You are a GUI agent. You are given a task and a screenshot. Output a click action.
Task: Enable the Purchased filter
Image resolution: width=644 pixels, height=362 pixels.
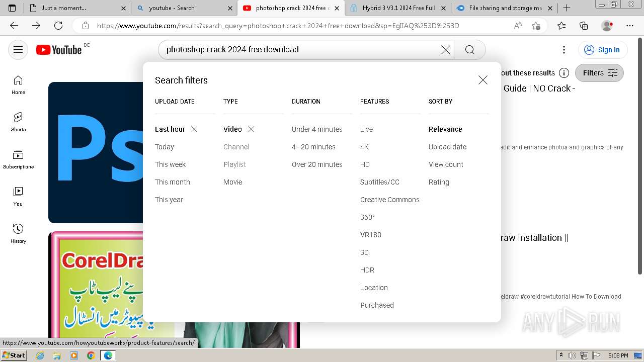pos(377,305)
